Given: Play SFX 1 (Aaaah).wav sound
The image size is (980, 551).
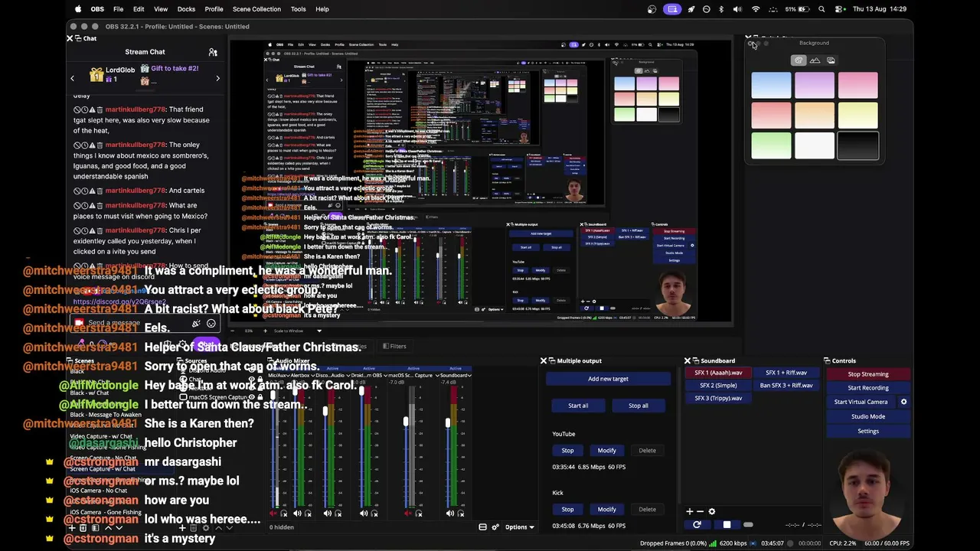Looking at the screenshot, I should click(x=718, y=373).
